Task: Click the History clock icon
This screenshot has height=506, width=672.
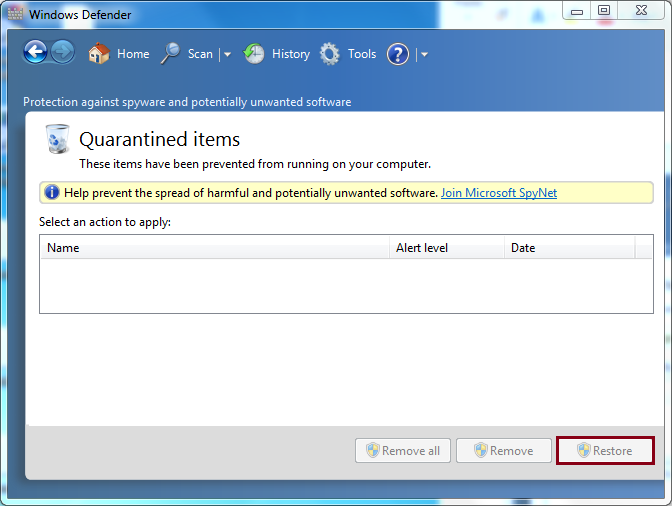Action: [x=254, y=54]
